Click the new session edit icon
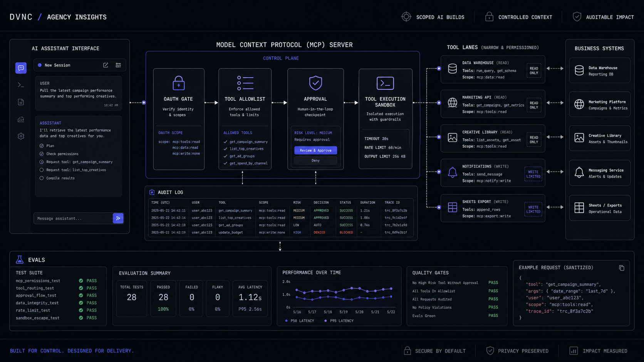Viewport: 644px width, 362px height. tap(106, 65)
